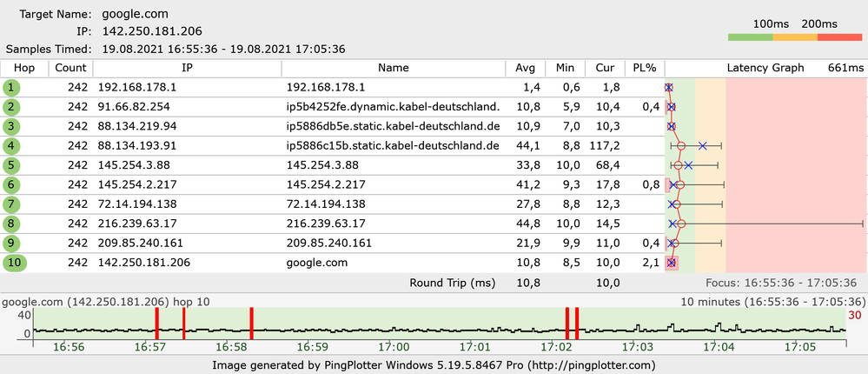Click the orange segment of latency legend
868x374 pixels.
pyautogui.click(x=795, y=37)
